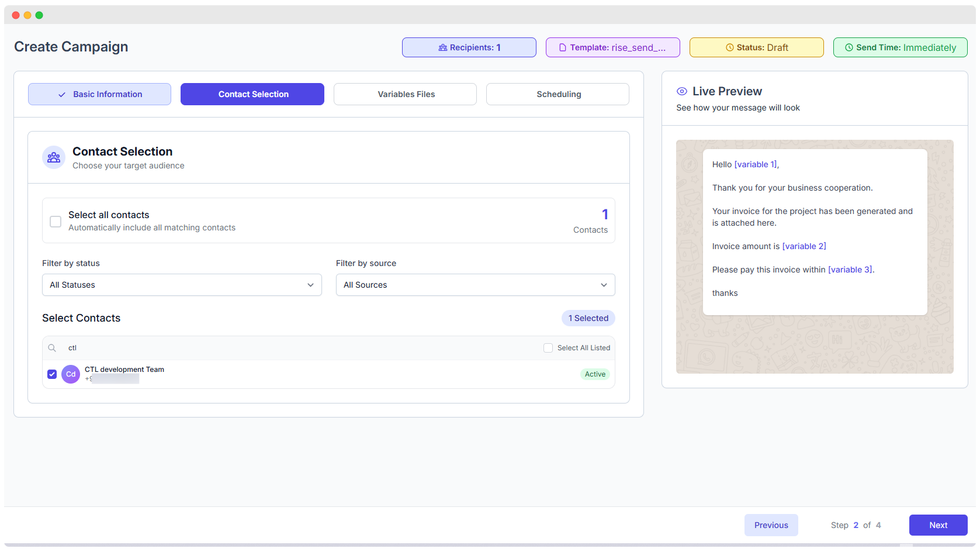Viewport: 980px width, 552px height.
Task: Click the eye icon next to Live Preview
Action: click(x=681, y=91)
